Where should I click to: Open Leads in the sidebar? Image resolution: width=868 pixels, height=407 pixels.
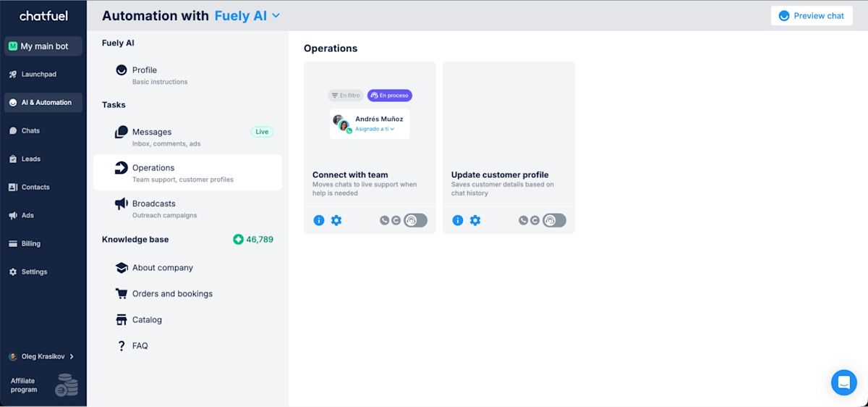tap(31, 159)
